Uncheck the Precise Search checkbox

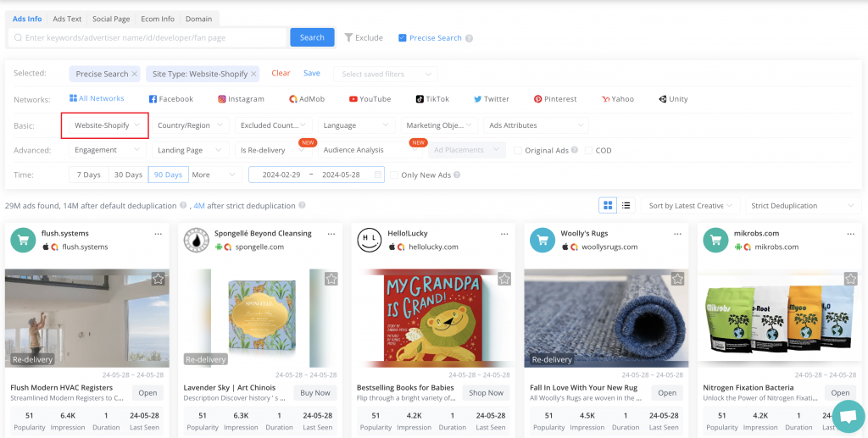[x=403, y=38]
